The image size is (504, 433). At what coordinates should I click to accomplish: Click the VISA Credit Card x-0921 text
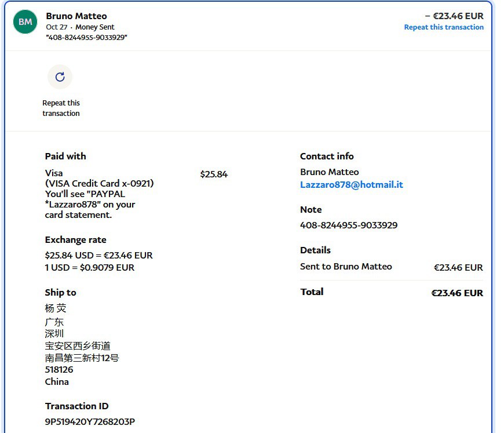coord(99,184)
